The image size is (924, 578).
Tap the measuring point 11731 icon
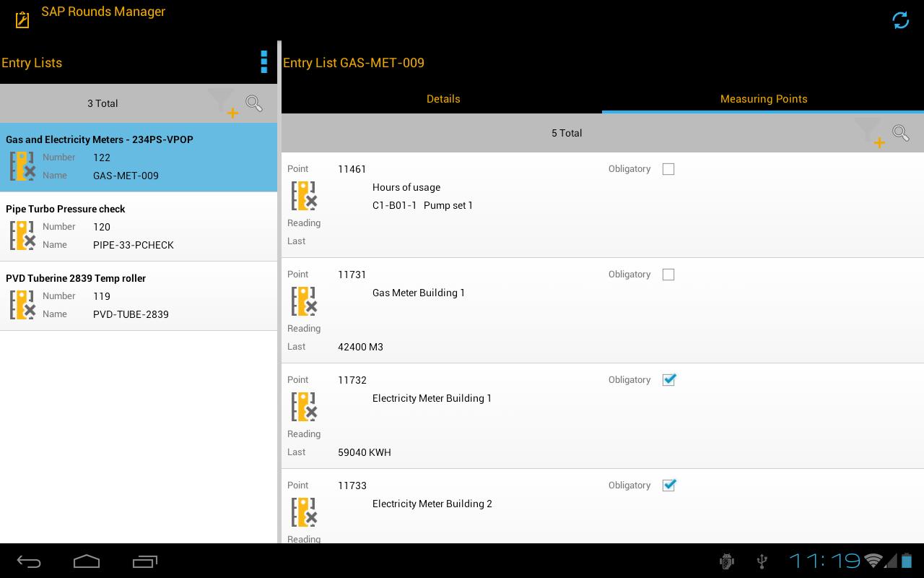coord(304,301)
